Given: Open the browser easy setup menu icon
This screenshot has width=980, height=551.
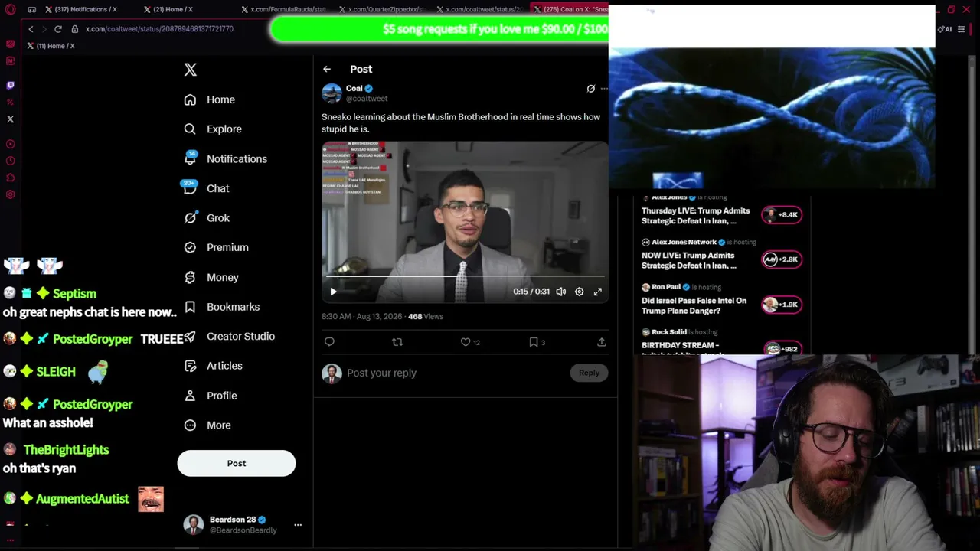Looking at the screenshot, I should coord(962,29).
